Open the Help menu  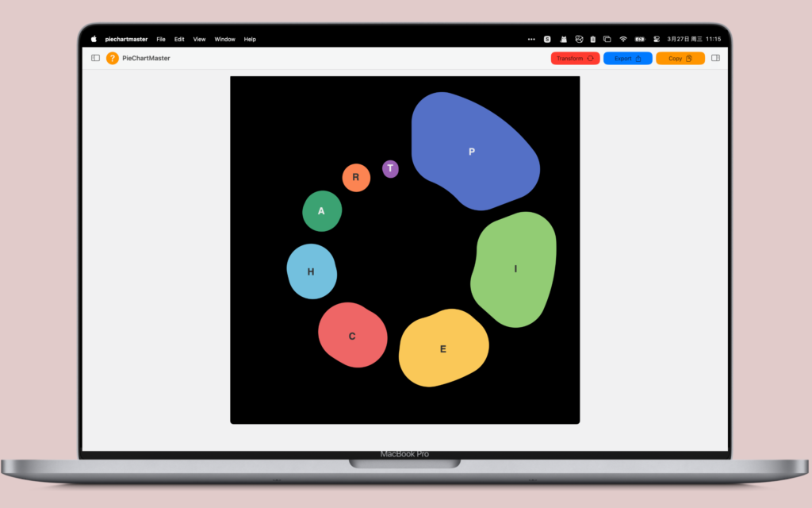(x=250, y=39)
